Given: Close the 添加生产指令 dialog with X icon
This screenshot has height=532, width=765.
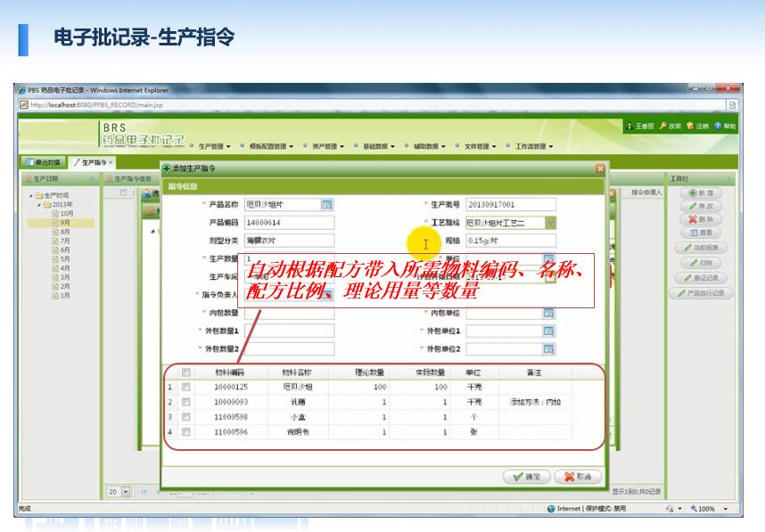Looking at the screenshot, I should [x=600, y=168].
